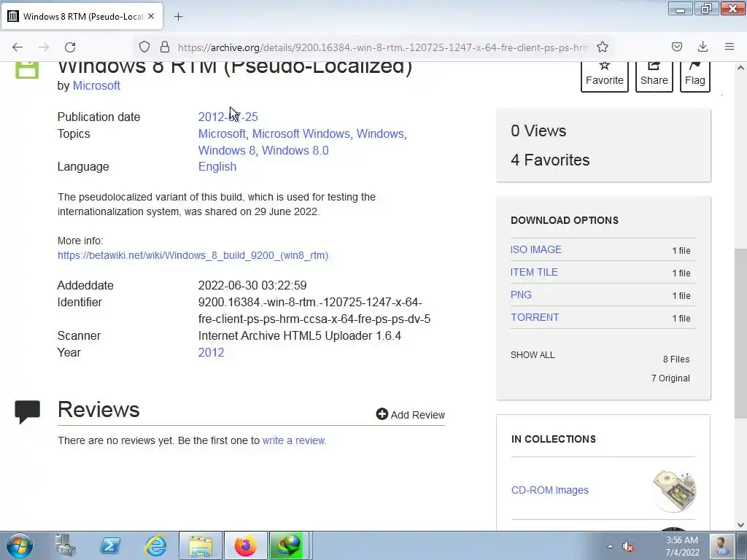
Task: Click the 4 Favorites count text
Action: [550, 160]
